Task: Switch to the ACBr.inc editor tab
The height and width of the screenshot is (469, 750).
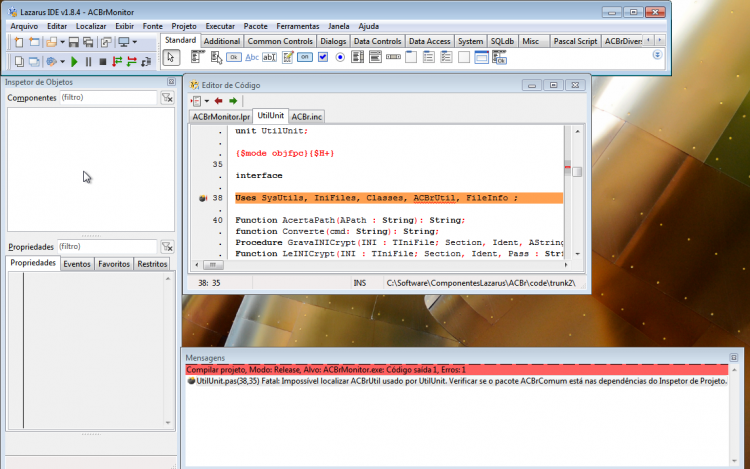Action: point(307,117)
